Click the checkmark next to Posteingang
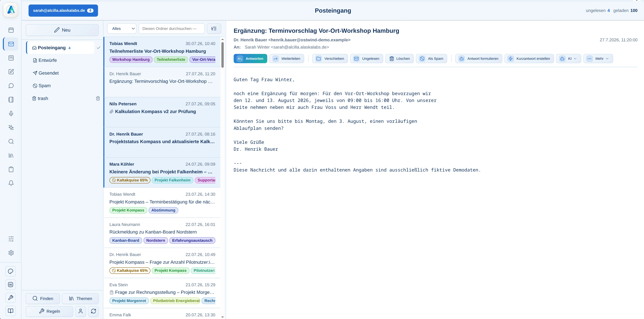This screenshot has width=644, height=319. point(99,48)
